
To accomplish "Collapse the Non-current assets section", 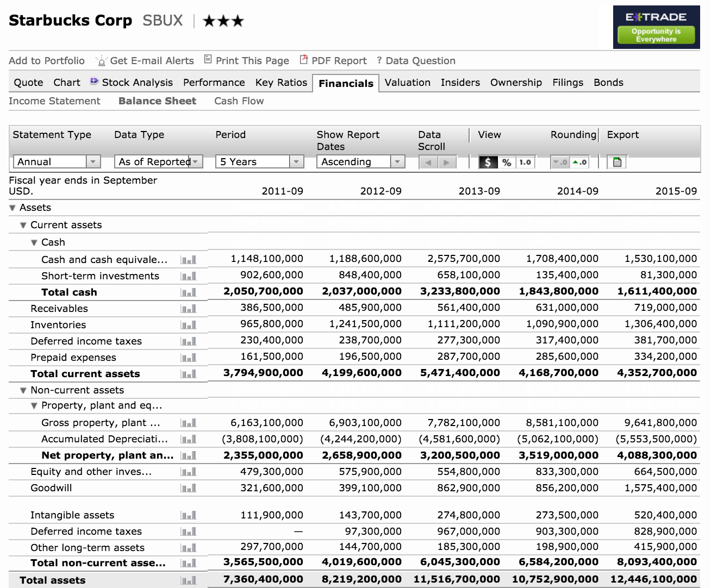I will (x=23, y=390).
